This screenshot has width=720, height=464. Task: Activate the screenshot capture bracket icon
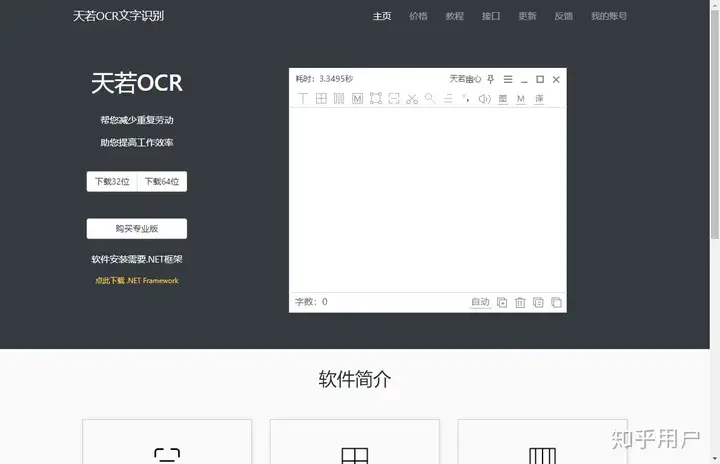pos(394,98)
